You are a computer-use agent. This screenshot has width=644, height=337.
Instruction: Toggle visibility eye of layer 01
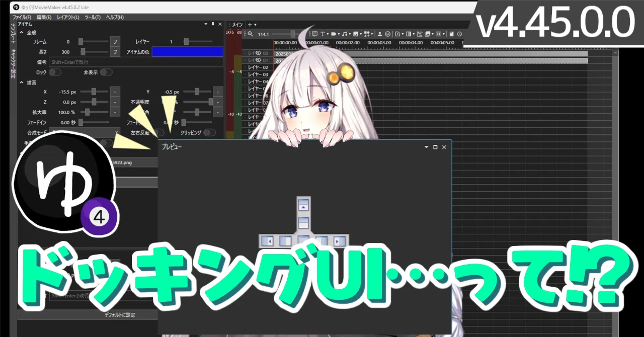pos(258,60)
